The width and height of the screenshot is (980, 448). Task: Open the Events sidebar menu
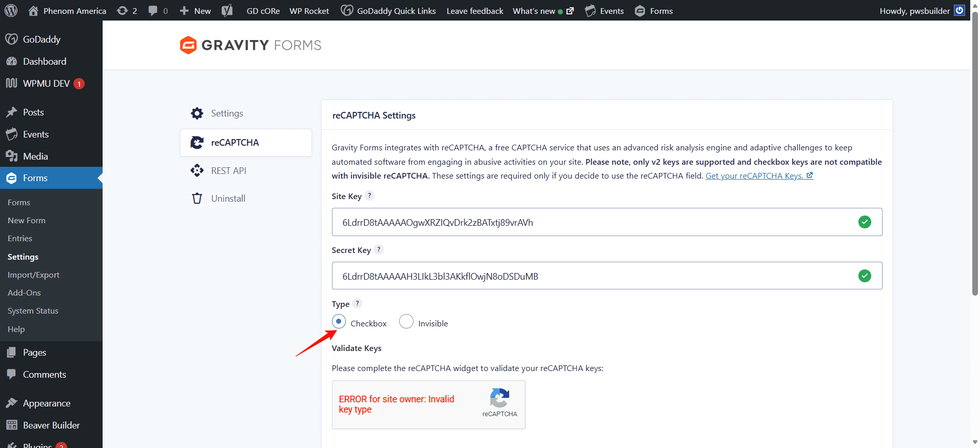pos(35,134)
